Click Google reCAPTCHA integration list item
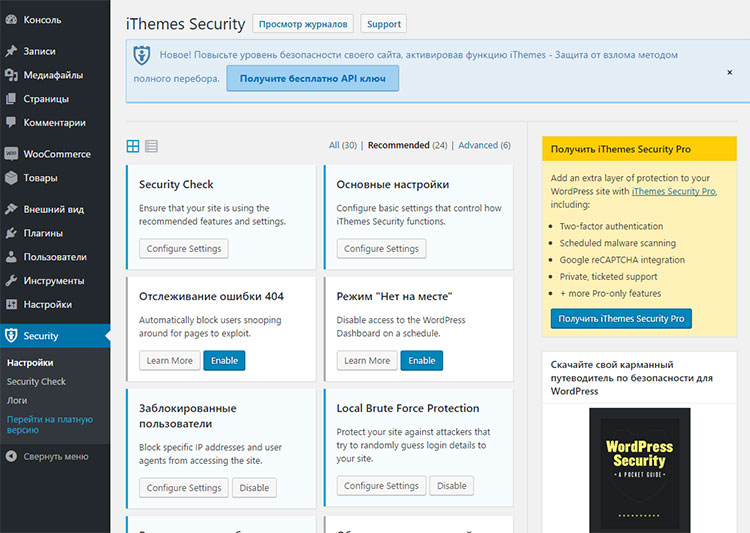Image resolution: width=750 pixels, height=533 pixels. (622, 260)
